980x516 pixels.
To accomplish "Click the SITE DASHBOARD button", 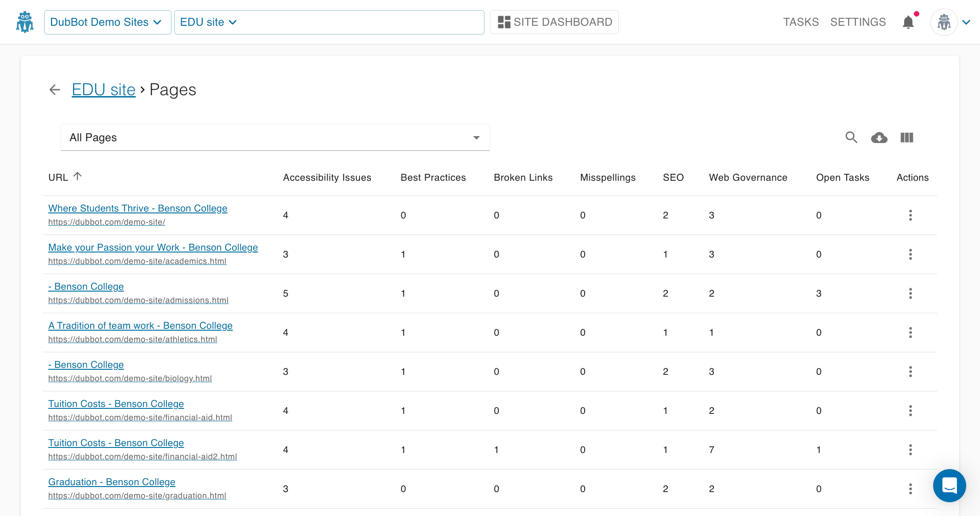I will pos(554,22).
